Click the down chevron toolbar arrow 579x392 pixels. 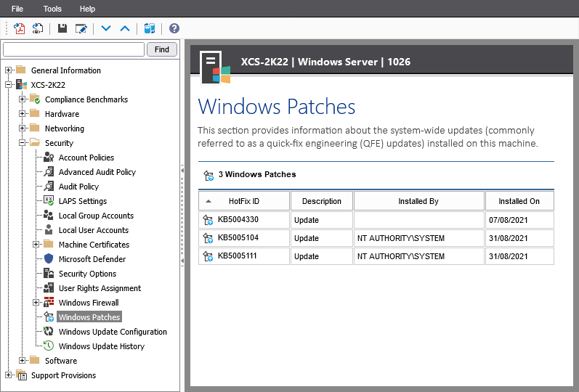106,28
